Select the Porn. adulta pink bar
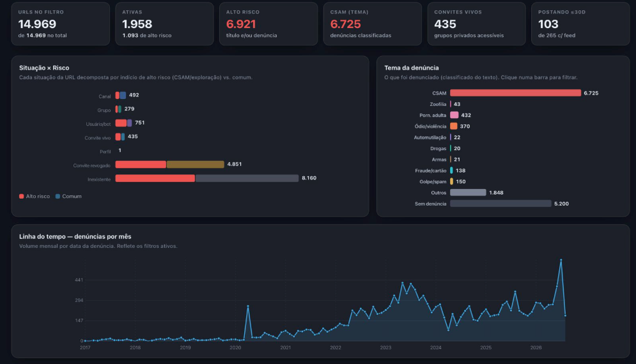This screenshot has height=364, width=636. 454,115
